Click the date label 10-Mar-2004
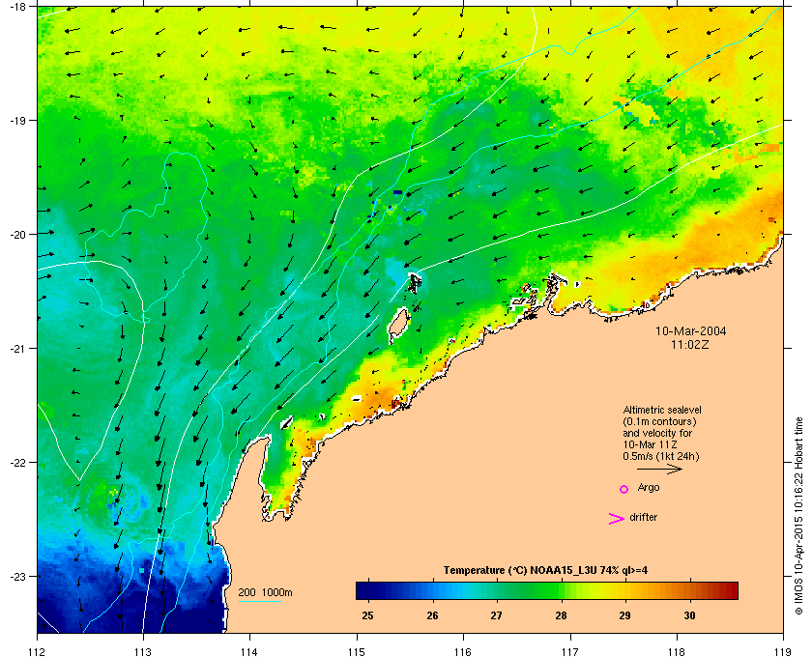 pyautogui.click(x=690, y=331)
